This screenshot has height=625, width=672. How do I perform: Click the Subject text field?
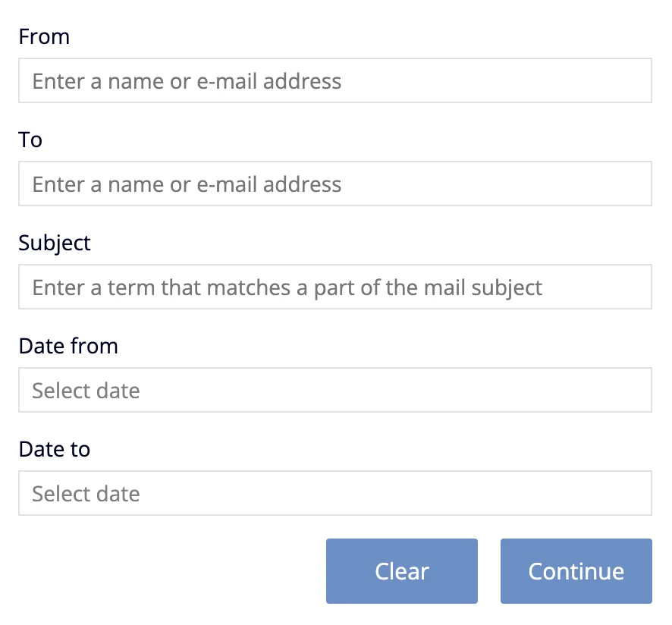(x=334, y=287)
